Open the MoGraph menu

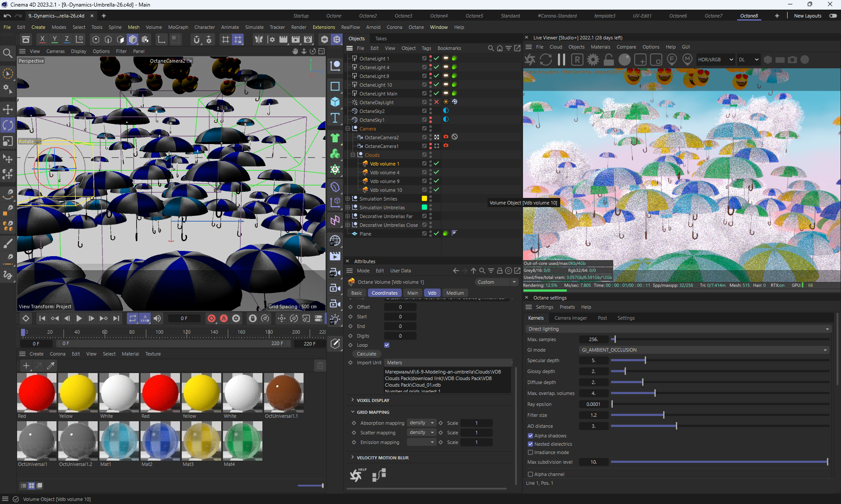(x=178, y=27)
